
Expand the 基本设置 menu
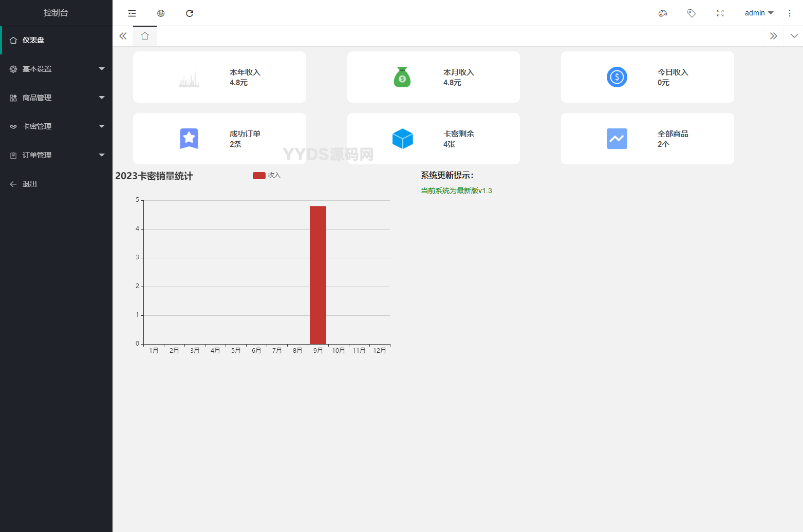pyautogui.click(x=56, y=69)
